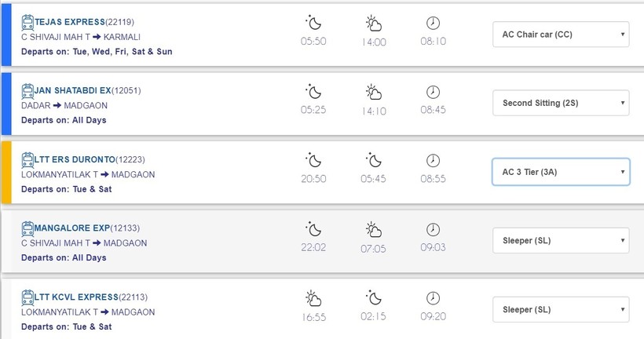The image size is (644, 339).
Task: Click the train icon beside TEJAS EXPRESS
Action: [27, 21]
